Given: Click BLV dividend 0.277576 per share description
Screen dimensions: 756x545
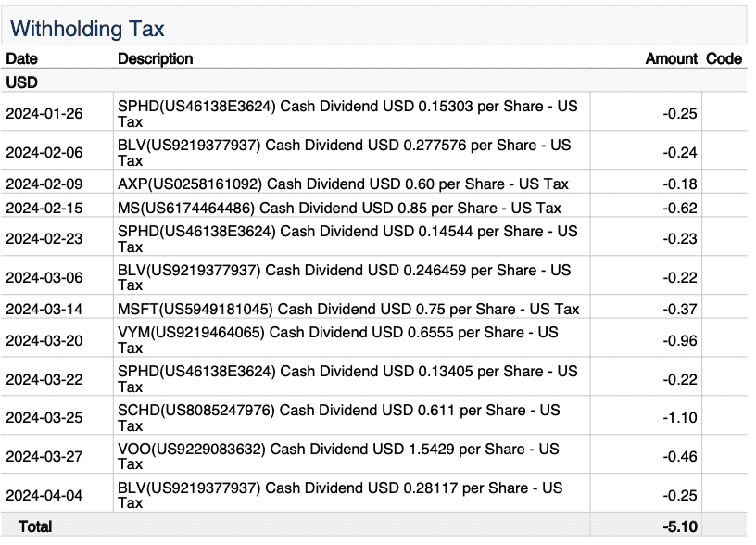Looking at the screenshot, I should (x=345, y=152).
